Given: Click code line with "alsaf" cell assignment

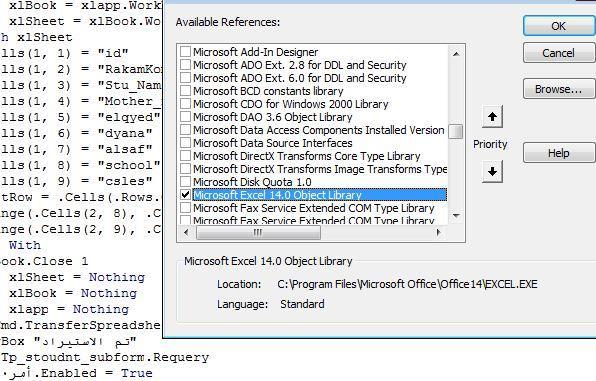Looking at the screenshot, I should pos(76,149).
